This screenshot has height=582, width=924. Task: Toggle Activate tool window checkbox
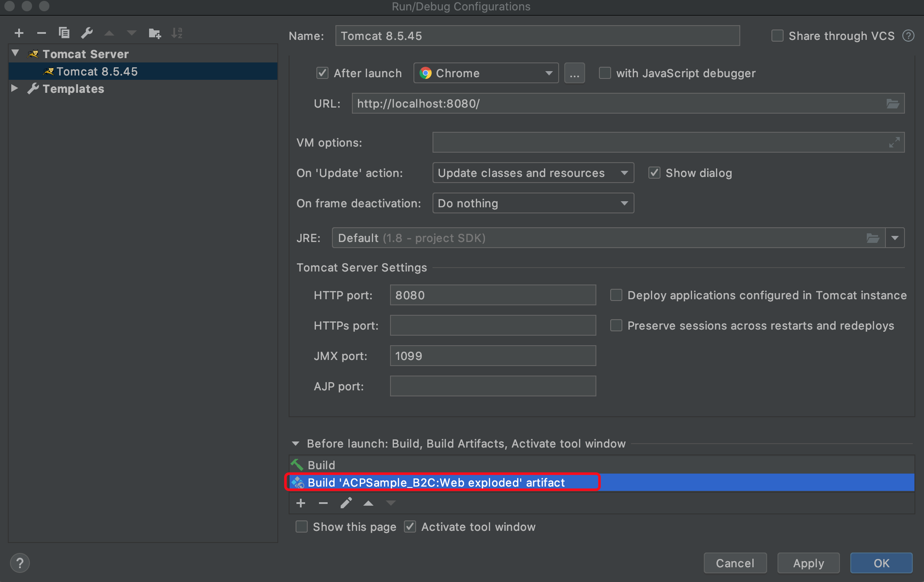(410, 526)
